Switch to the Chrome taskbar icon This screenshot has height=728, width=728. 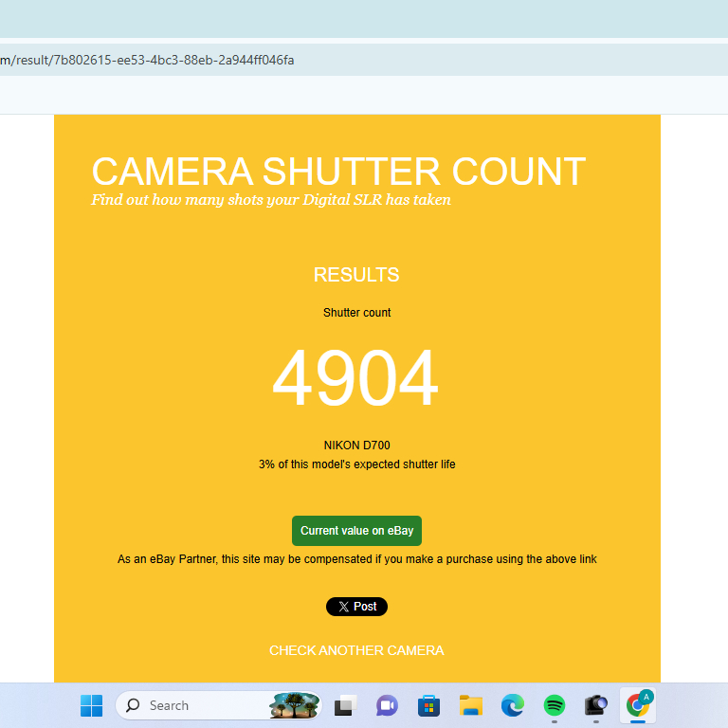click(638, 705)
